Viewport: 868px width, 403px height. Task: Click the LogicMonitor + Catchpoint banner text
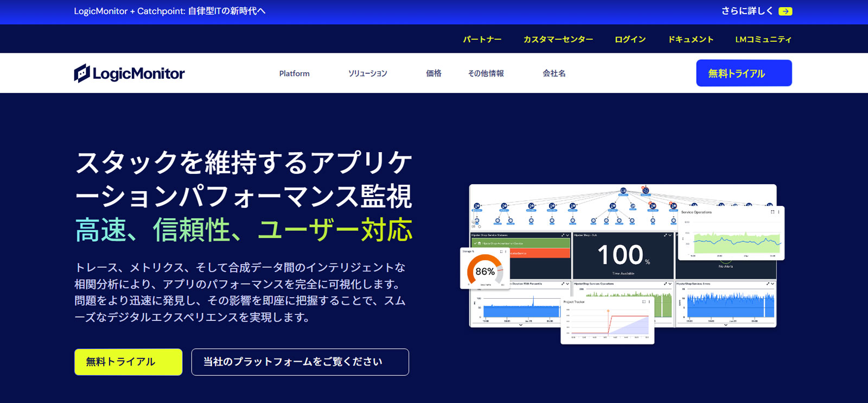point(170,11)
